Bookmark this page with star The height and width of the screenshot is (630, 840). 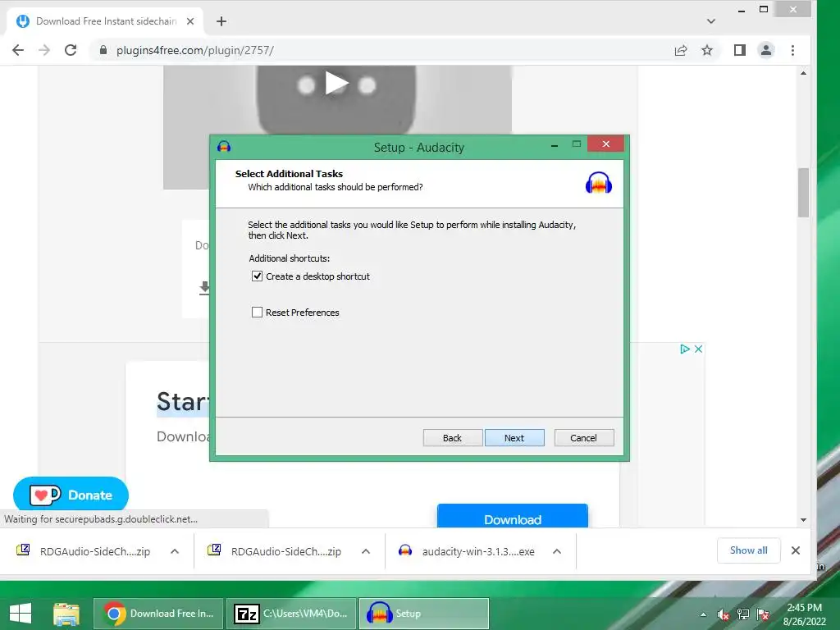[707, 50]
